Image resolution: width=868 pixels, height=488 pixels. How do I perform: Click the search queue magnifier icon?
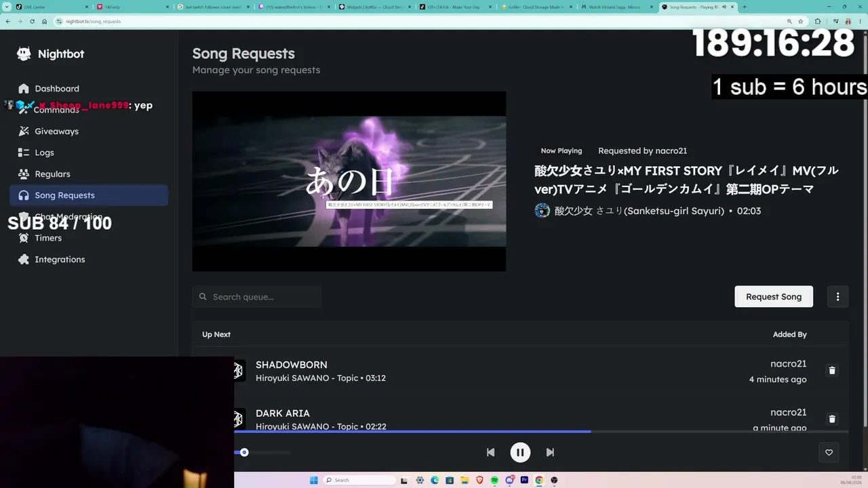click(203, 297)
